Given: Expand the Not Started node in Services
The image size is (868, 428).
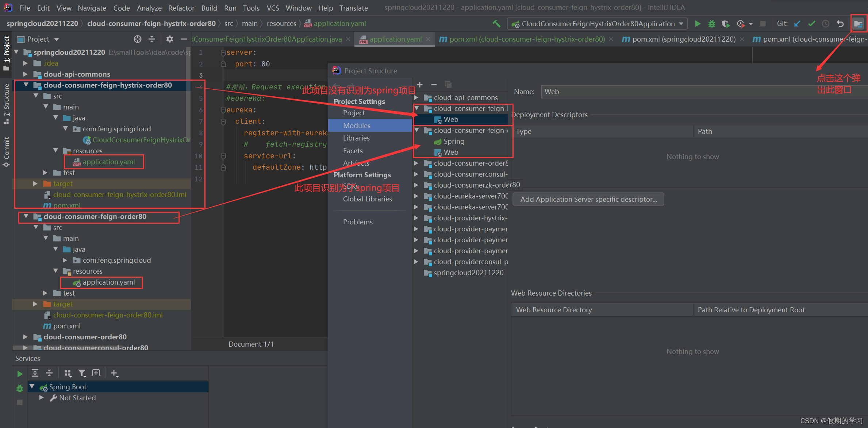Looking at the screenshot, I should 42,398.
